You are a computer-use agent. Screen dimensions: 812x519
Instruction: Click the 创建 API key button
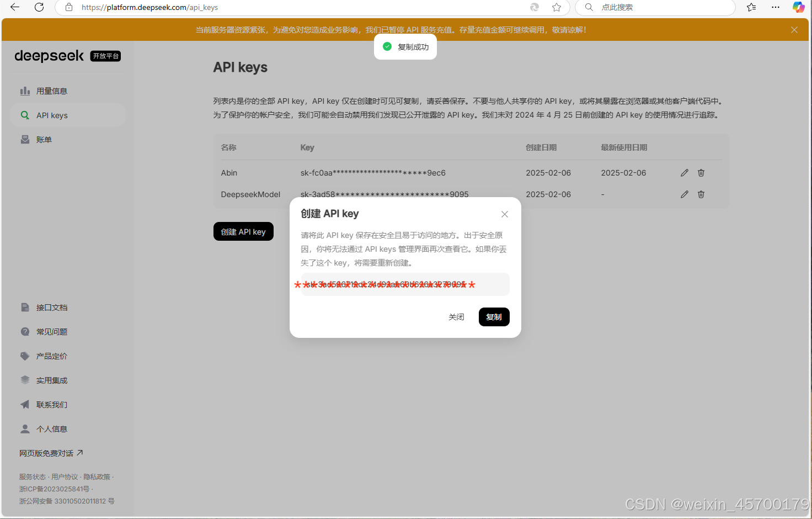[243, 231]
